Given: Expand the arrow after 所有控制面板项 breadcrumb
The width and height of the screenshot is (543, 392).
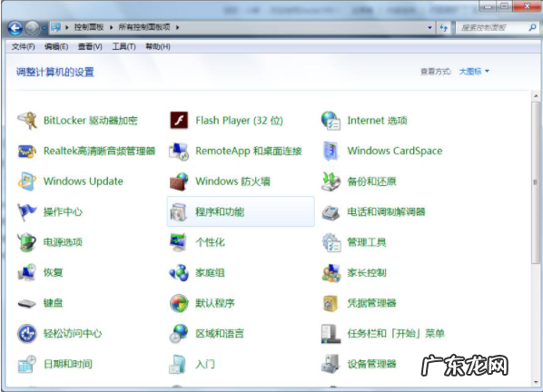Looking at the screenshot, I should [177, 27].
